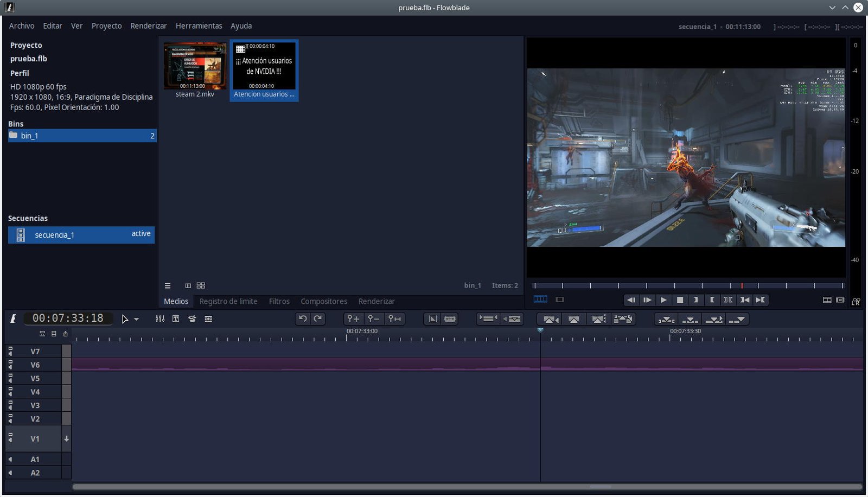Viewport: 868px width, 497px height.
Task: Click the timeline timecode display 00:07:33:18
Action: click(68, 318)
